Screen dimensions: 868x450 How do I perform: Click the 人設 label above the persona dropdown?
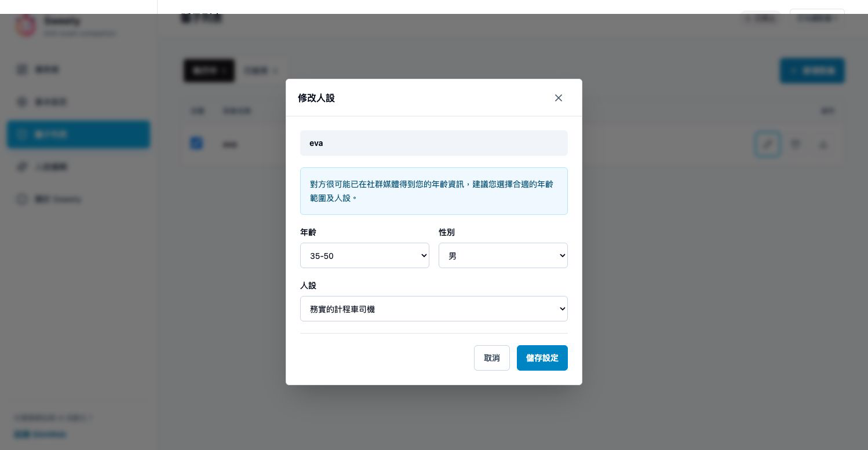pyautogui.click(x=308, y=286)
